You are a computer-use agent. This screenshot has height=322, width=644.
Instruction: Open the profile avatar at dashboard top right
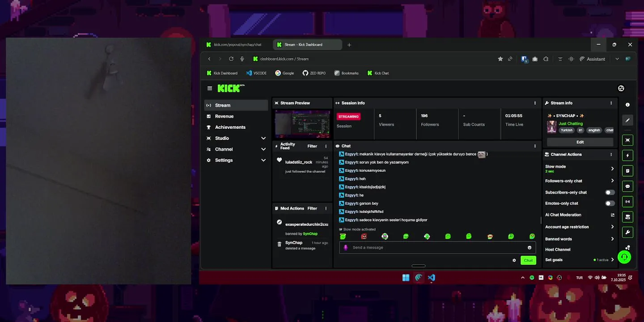coord(621,89)
